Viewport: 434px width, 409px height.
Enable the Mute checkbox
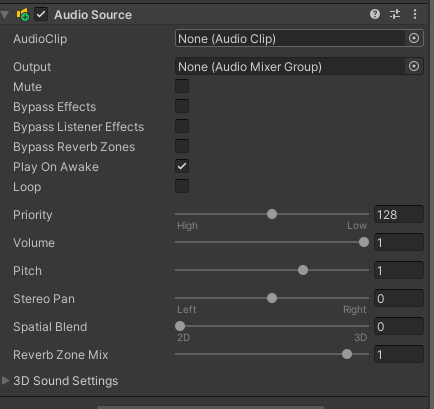pos(182,86)
